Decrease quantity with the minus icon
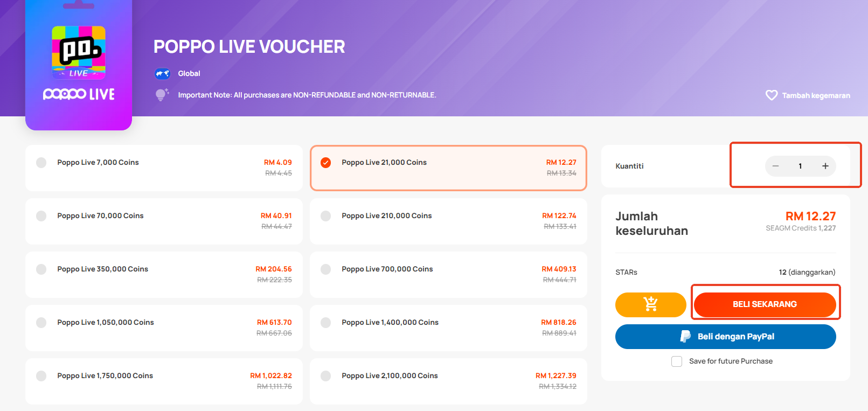The image size is (868, 411). pyautogui.click(x=775, y=166)
